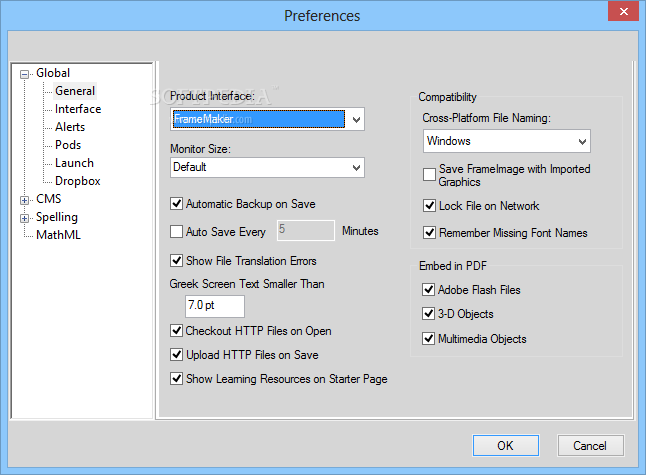Select General in the preferences tree

pos(75,91)
